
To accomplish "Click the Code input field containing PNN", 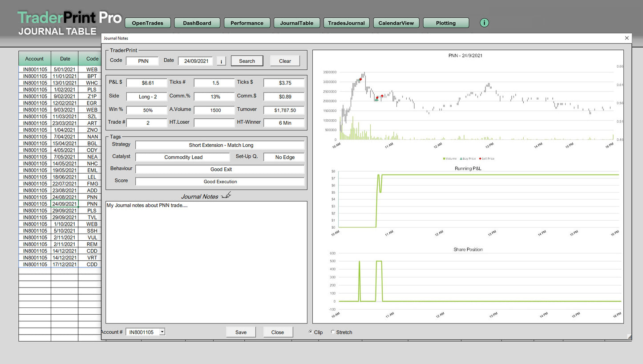I will [x=142, y=61].
